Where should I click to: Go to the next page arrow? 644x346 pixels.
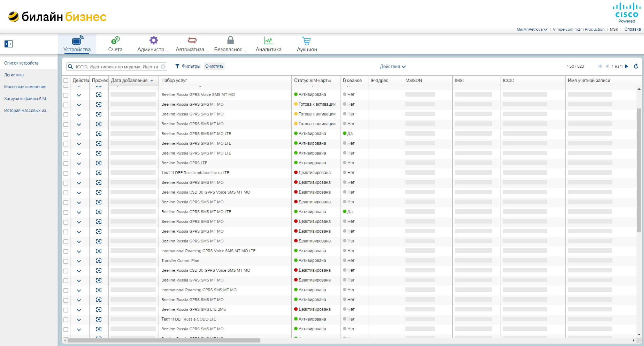tap(626, 66)
